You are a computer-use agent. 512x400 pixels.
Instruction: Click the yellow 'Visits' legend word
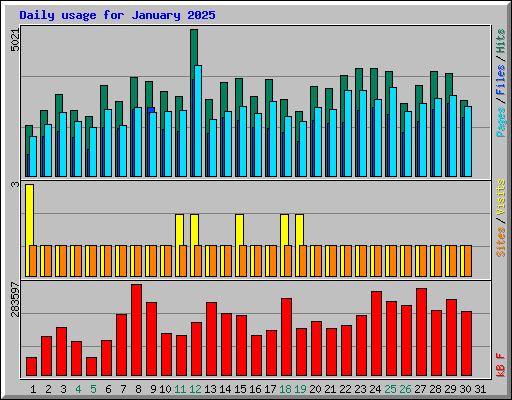click(x=501, y=197)
